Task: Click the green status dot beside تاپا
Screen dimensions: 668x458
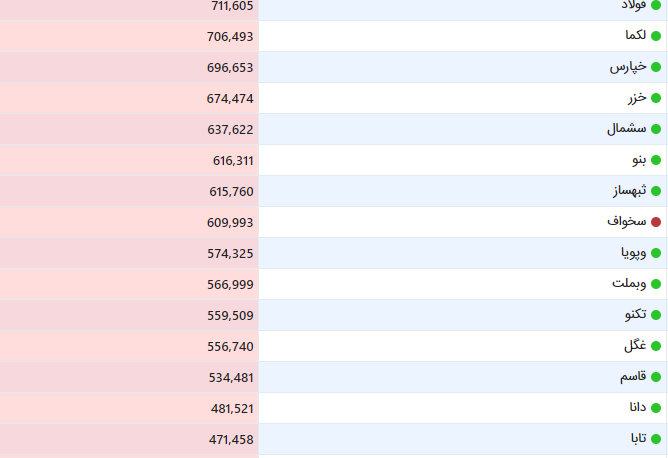Action: [656, 439]
